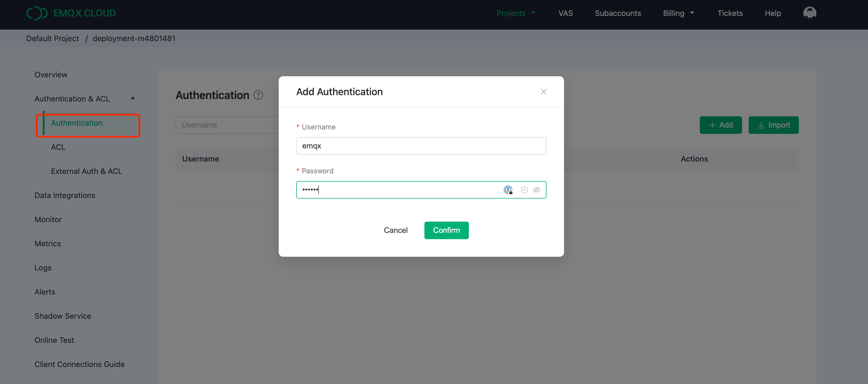The height and width of the screenshot is (384, 868).
Task: Click the user profile avatar icon
Action: click(x=810, y=13)
